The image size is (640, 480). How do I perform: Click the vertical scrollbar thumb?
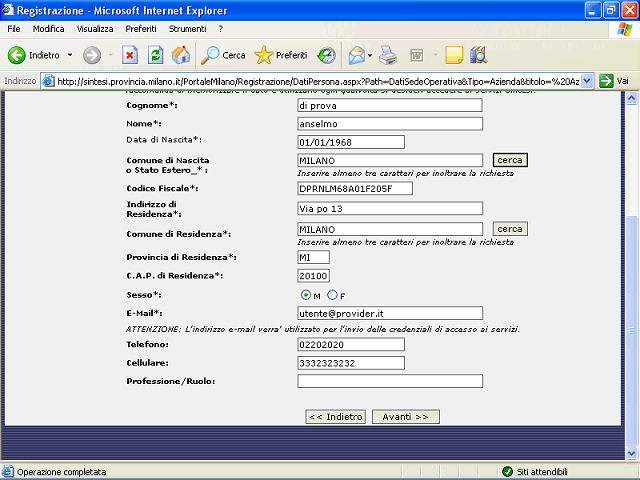(x=631, y=331)
